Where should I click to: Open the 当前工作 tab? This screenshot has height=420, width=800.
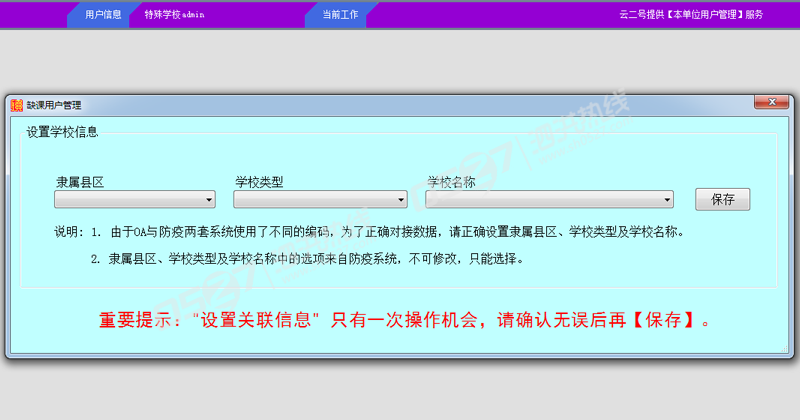340,15
